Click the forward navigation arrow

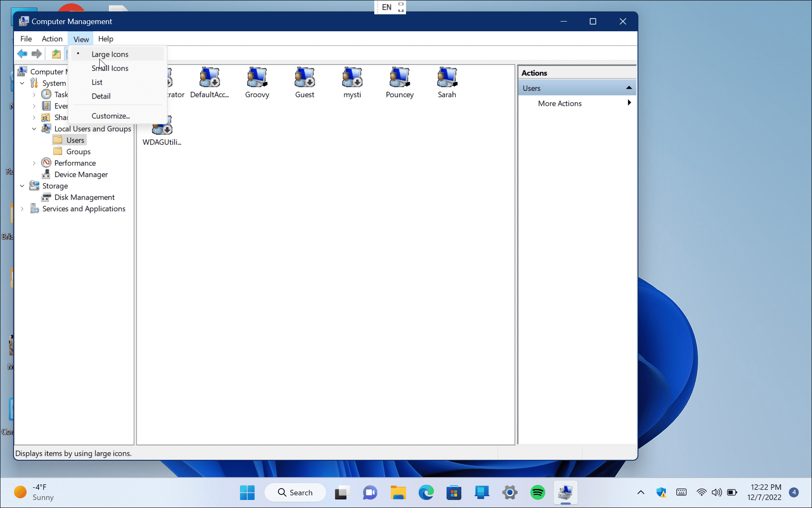pos(37,53)
